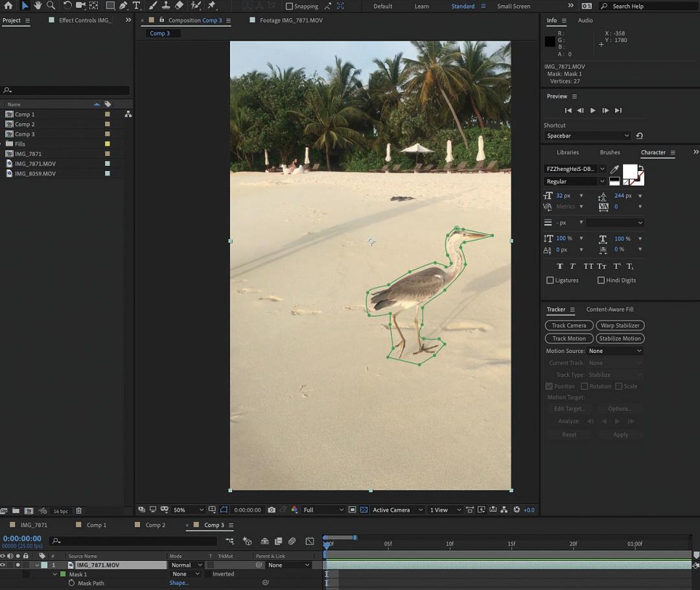700x590 pixels.
Task: Switch to the Comp 1 timeline tab
Action: [x=96, y=525]
